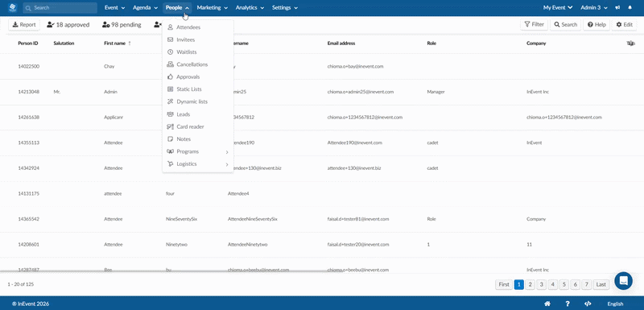The width and height of the screenshot is (644, 310).
Task: Click the Approvals thumbs-up icon
Action: [170, 76]
